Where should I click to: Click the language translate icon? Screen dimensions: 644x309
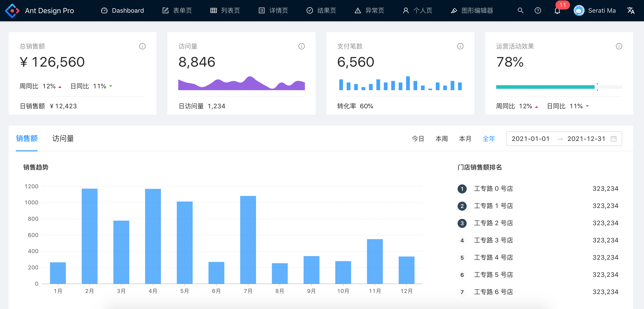click(630, 10)
